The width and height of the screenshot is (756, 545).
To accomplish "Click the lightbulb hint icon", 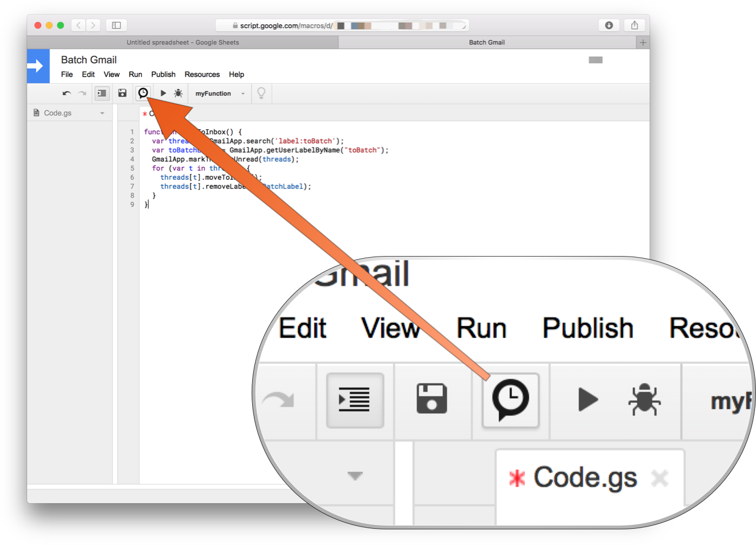I will click(261, 93).
